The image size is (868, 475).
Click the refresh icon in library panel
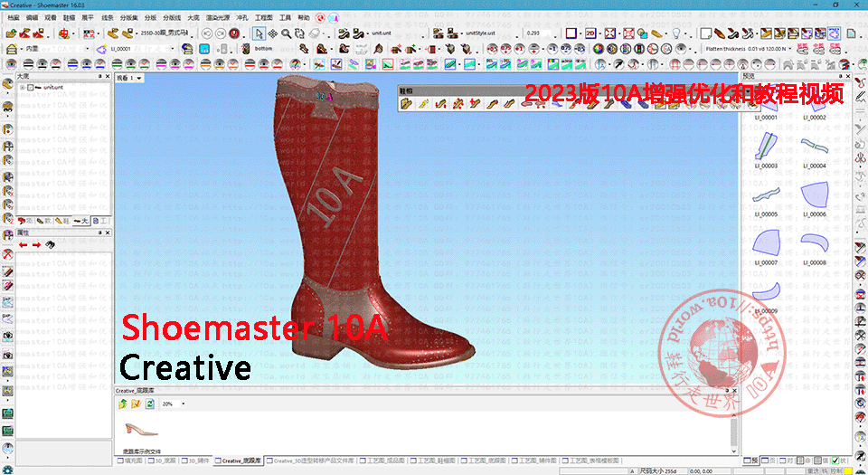pyautogui.click(x=149, y=404)
